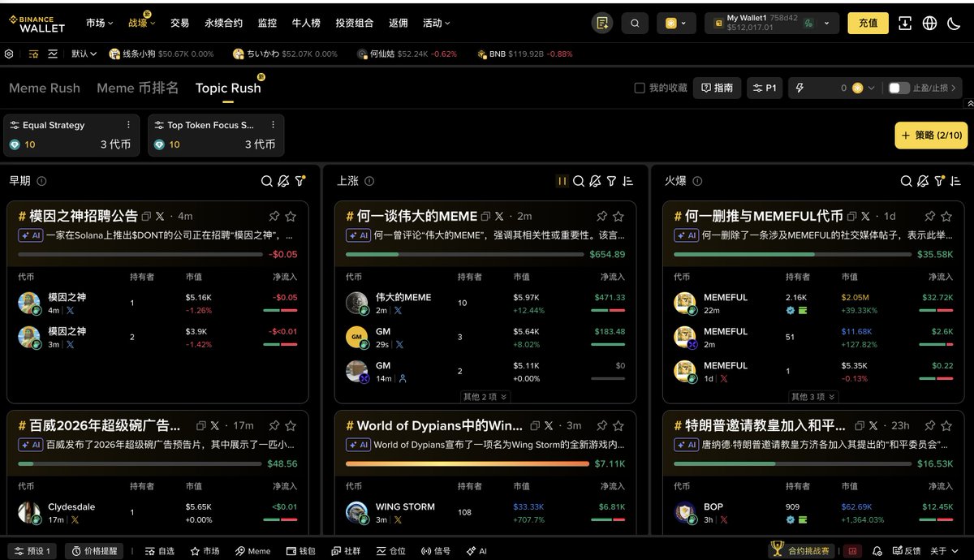Open ticker settings gear icon
The image size is (974, 560).
click(9, 54)
